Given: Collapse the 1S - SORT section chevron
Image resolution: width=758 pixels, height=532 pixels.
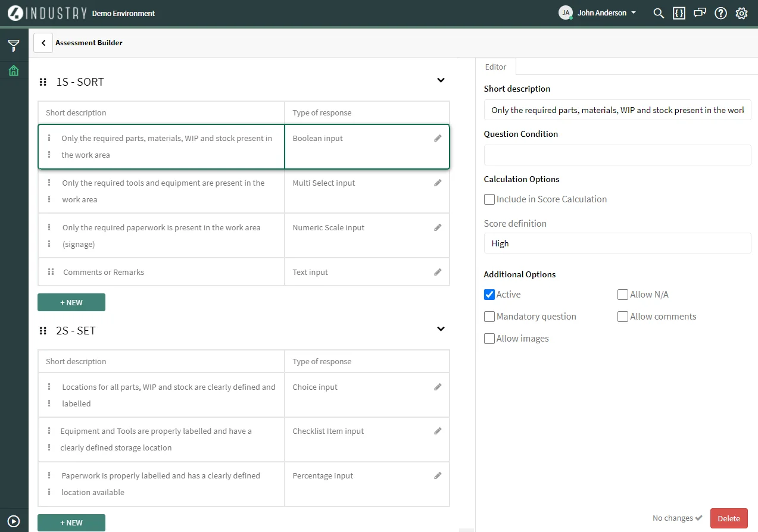Looking at the screenshot, I should coord(441,80).
